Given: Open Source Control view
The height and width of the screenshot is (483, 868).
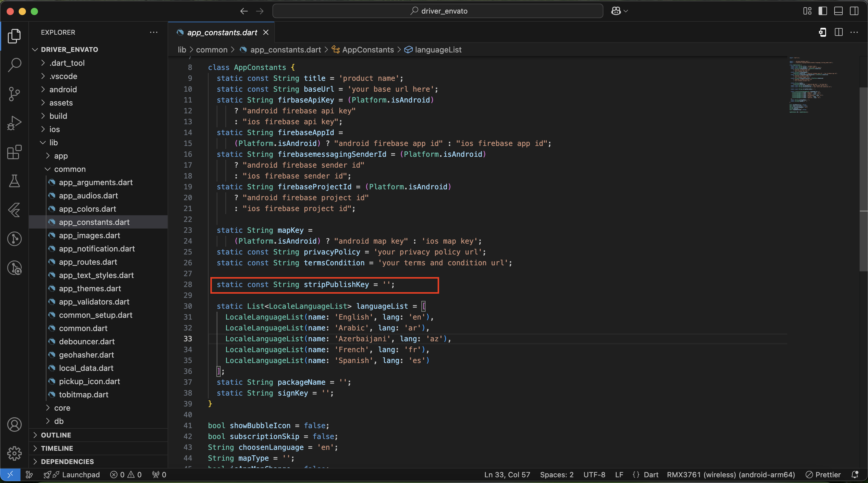Looking at the screenshot, I should tap(14, 94).
